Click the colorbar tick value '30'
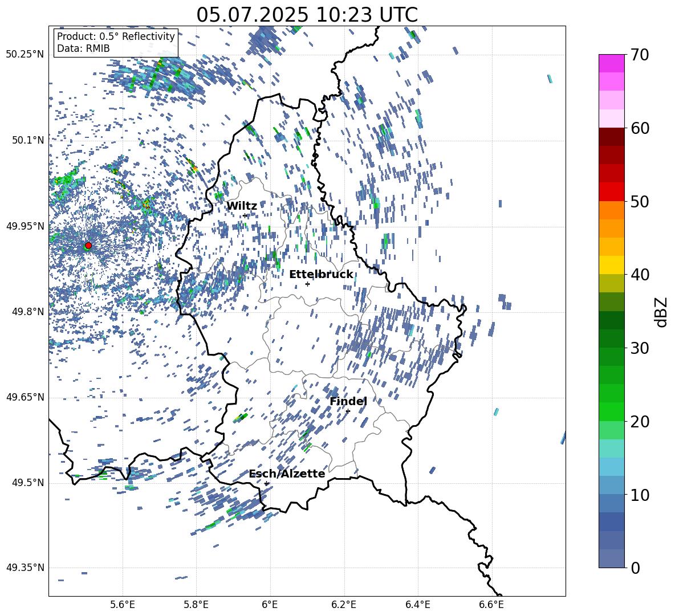The height and width of the screenshot is (616, 675). point(640,348)
